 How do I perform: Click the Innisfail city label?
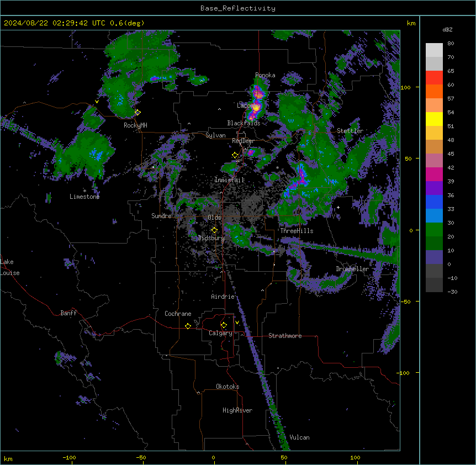(x=229, y=180)
